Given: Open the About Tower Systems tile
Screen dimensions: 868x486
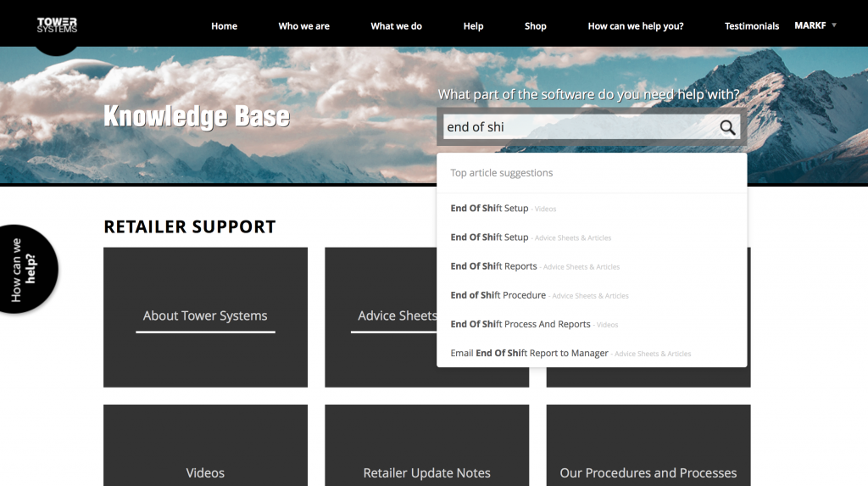Looking at the screenshot, I should click(x=205, y=317).
